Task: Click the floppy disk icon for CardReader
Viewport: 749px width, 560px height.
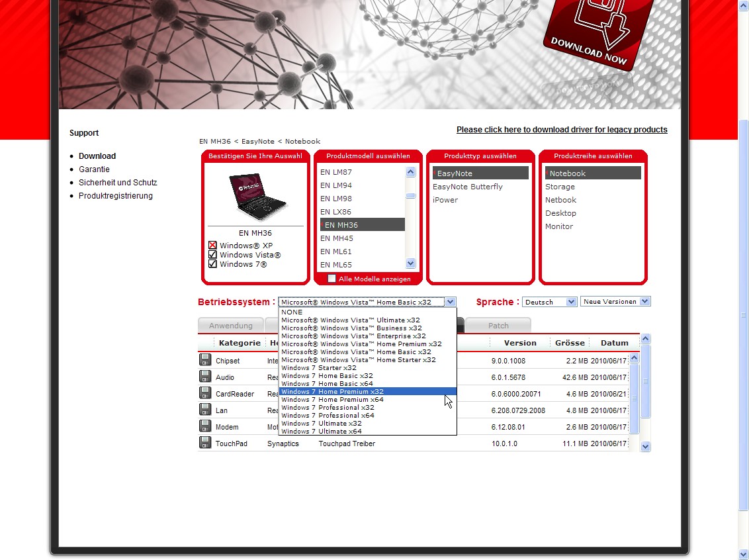Action: [205, 393]
